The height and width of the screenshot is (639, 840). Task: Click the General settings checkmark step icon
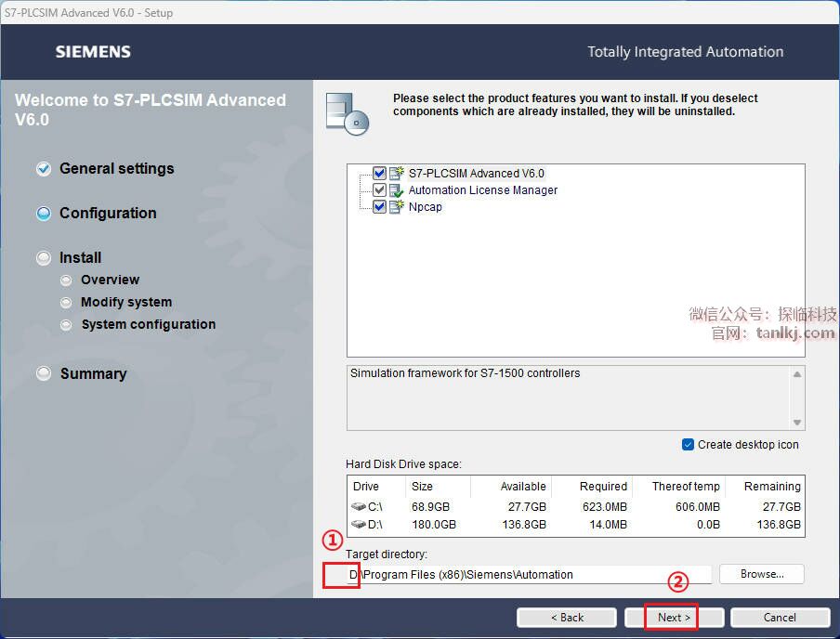point(44,169)
